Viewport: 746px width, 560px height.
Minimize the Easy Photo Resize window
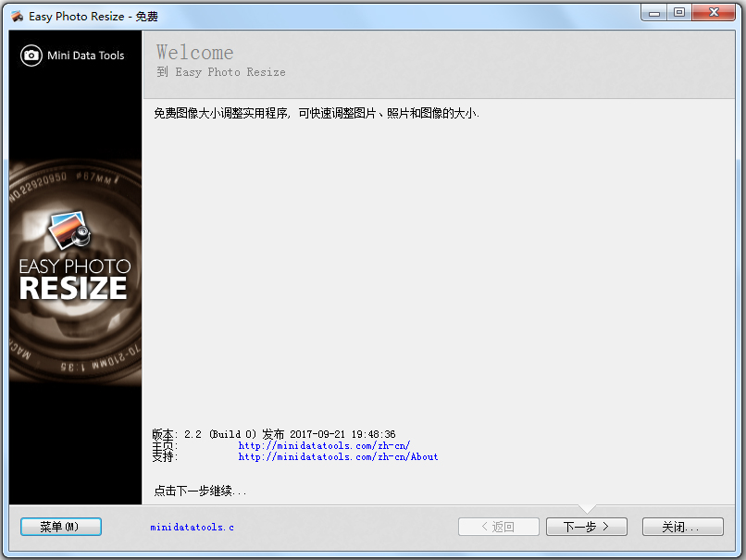coord(654,13)
